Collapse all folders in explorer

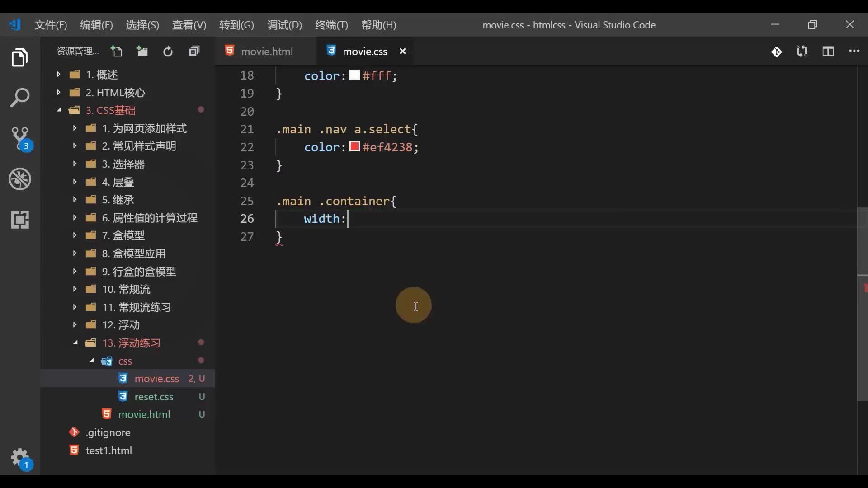pos(194,51)
